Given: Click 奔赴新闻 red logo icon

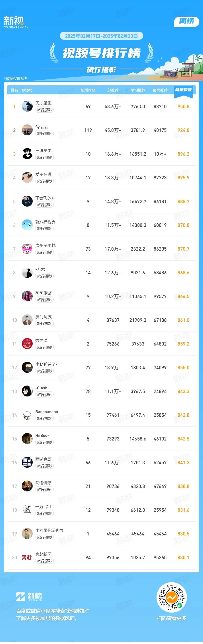Looking at the screenshot, I should [27, 558].
